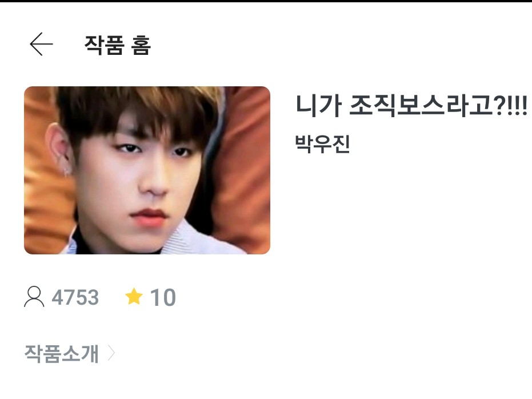Image resolution: width=532 pixels, height=399 pixels.
Task: Click the yellow star rating icon
Action: click(134, 296)
